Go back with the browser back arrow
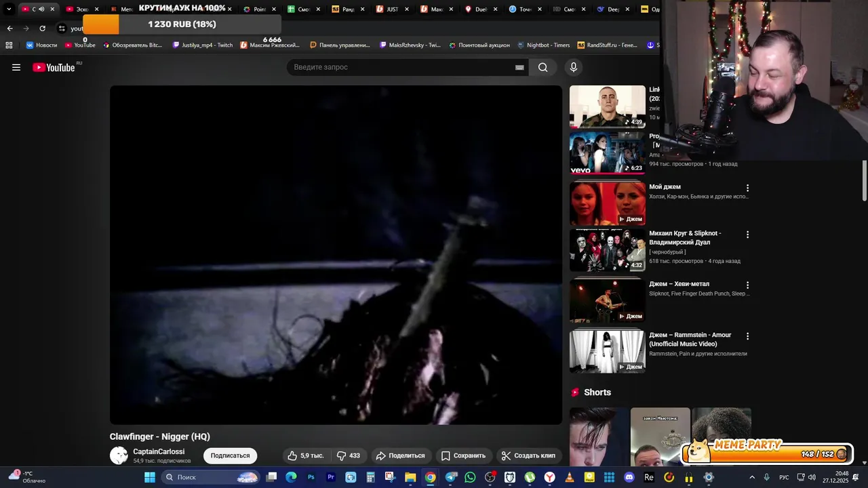868x488 pixels. [9, 28]
